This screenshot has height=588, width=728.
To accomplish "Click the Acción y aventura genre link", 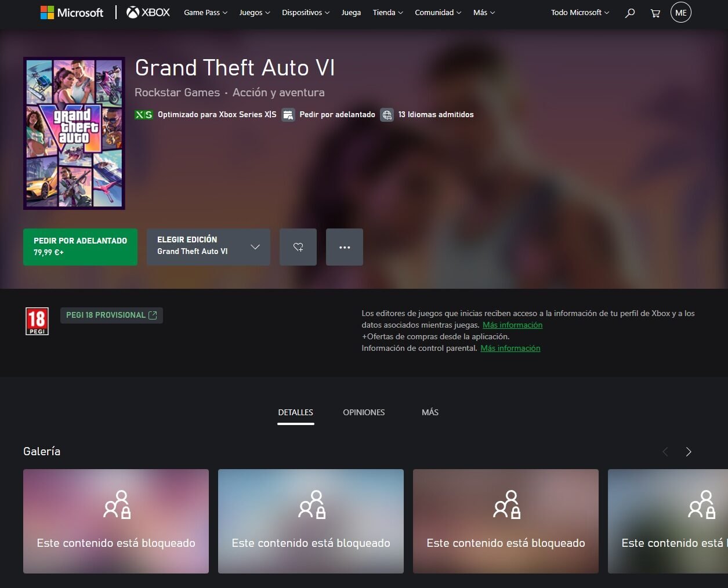I will click(278, 93).
